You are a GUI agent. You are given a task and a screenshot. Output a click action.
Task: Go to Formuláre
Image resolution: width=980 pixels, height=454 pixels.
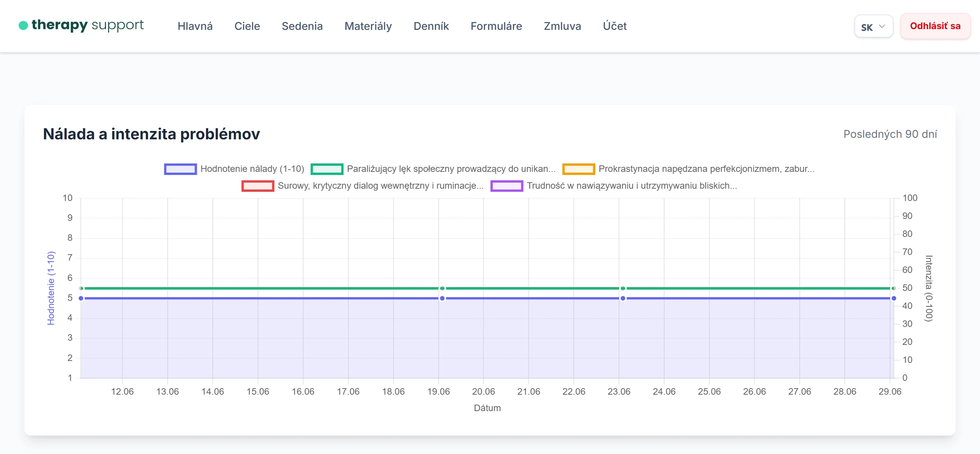click(x=496, y=26)
